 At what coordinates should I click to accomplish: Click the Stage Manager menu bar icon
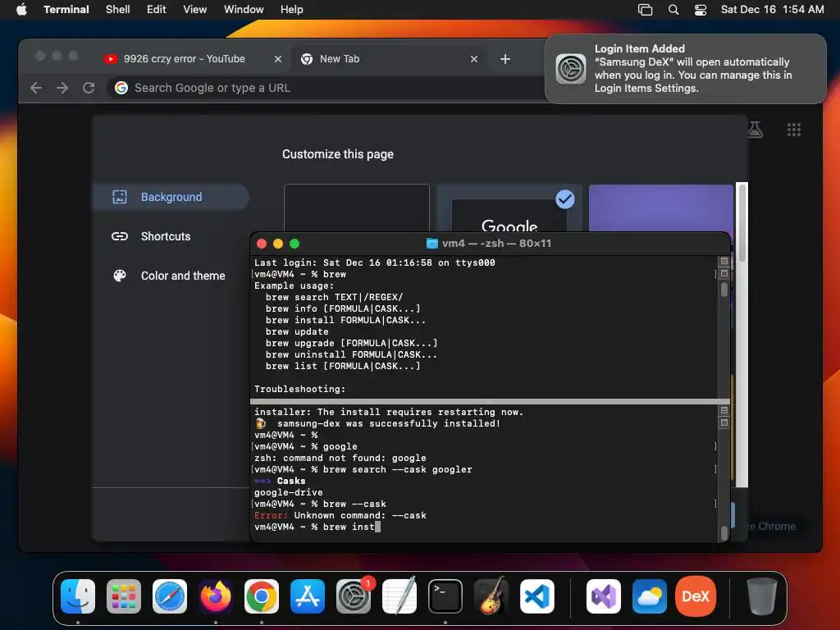[645, 10]
